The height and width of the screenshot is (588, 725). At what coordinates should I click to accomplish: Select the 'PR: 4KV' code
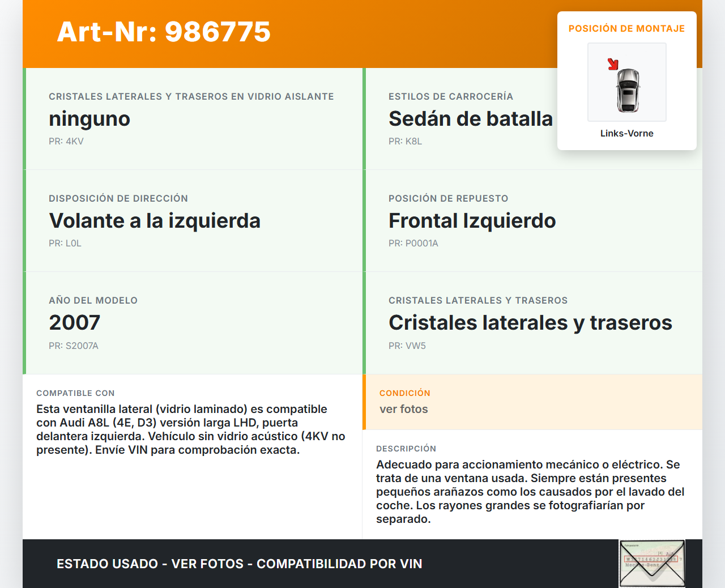pyautogui.click(x=66, y=141)
